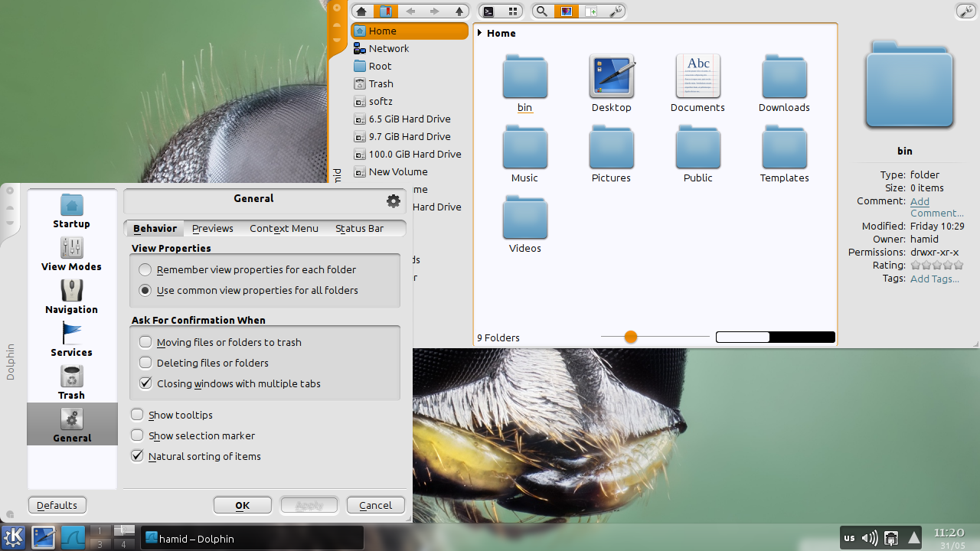Switch to icons view using the grid icon
Image resolution: width=980 pixels, height=551 pixels.
[x=512, y=11]
